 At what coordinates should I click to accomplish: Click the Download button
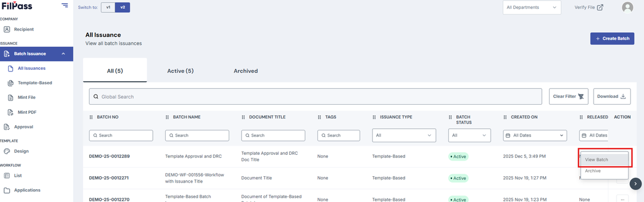612,97
